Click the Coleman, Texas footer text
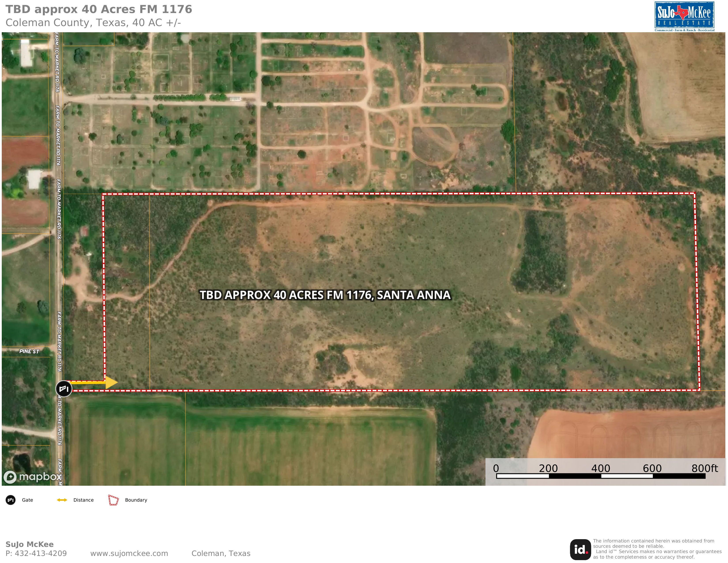Viewport: 728px width, 563px height. point(221,553)
